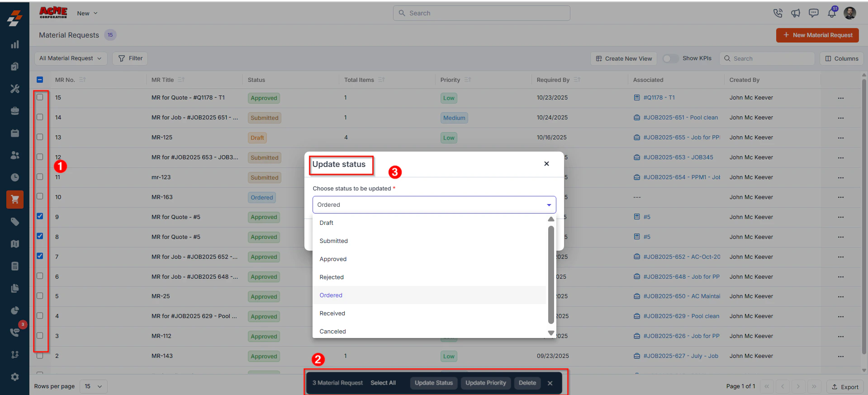
Task: Open the row menu for MR No. 15
Action: coord(840,98)
